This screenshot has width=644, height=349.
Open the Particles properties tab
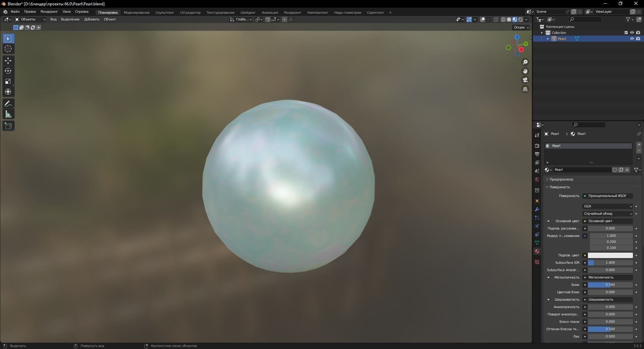(537, 217)
